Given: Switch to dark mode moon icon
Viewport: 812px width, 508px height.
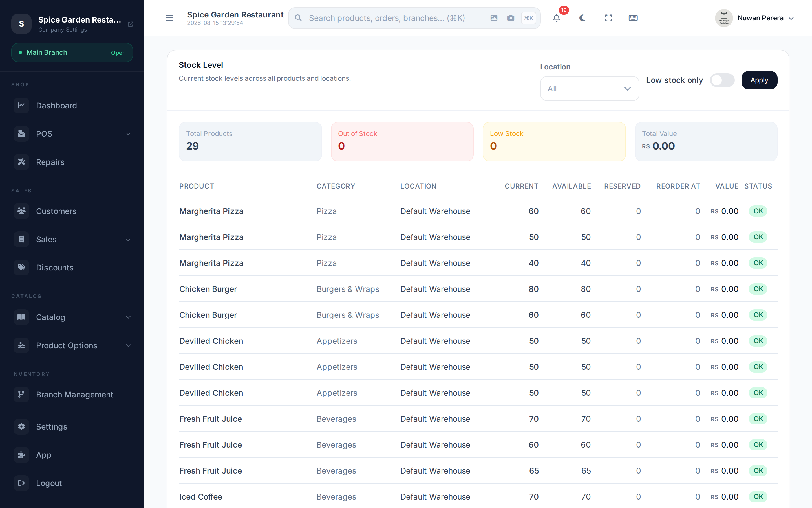Looking at the screenshot, I should point(582,18).
